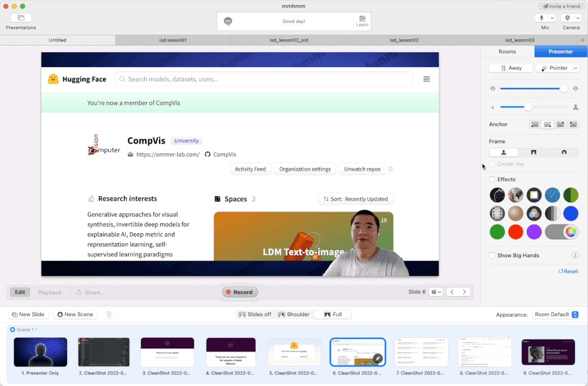Screen dimensions: 588x386
Task: Open the Presentations panel icon
Action: [x=21, y=17]
